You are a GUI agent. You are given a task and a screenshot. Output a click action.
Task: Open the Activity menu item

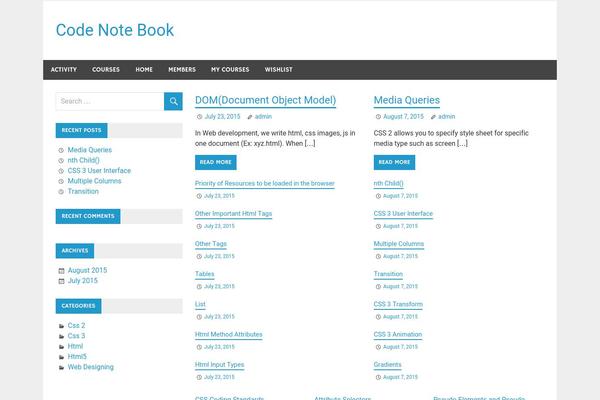64,70
